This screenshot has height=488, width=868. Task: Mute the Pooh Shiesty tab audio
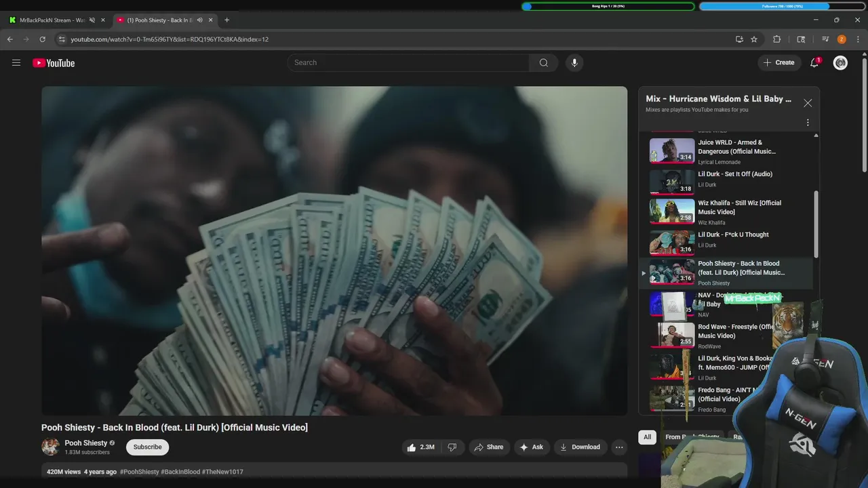coord(199,20)
